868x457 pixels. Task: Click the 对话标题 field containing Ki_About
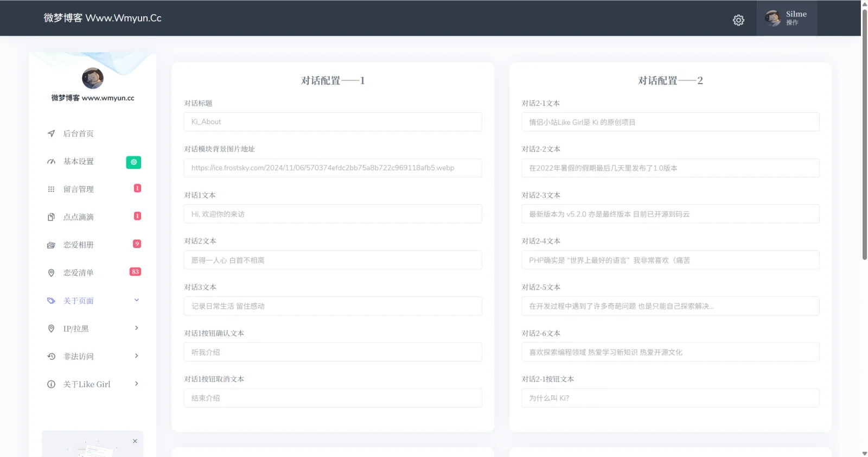pyautogui.click(x=333, y=122)
